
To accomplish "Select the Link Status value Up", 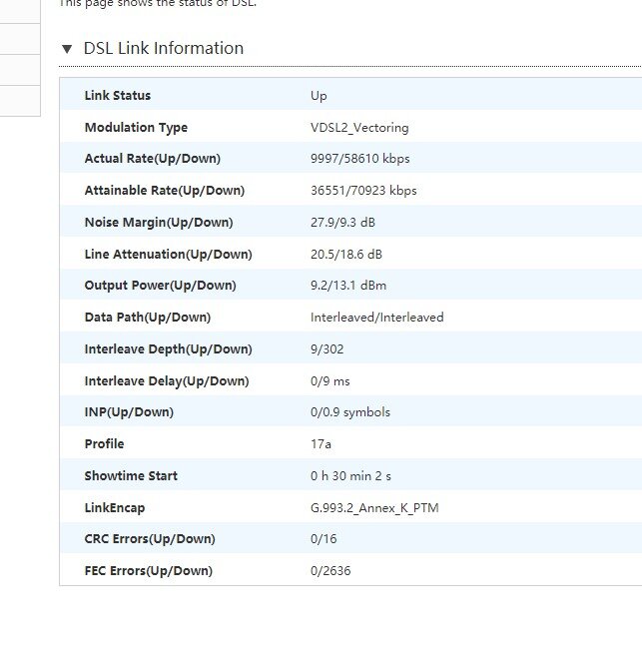I will tap(319, 96).
